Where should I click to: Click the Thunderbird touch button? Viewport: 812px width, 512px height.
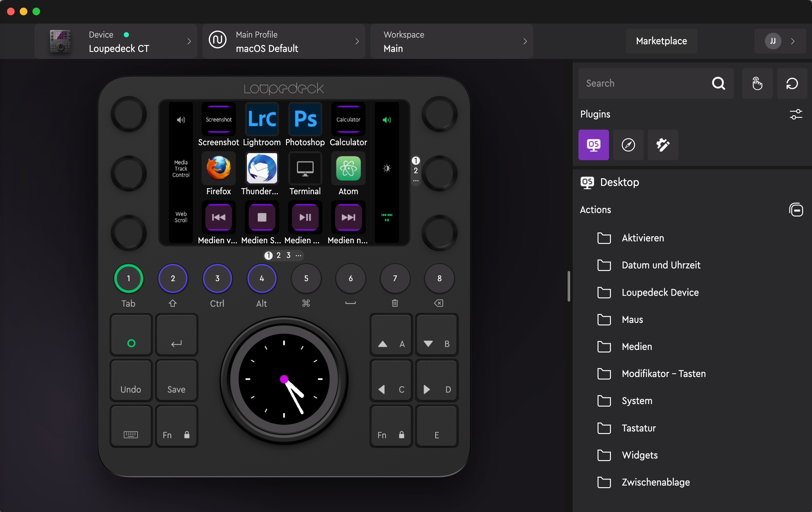coord(262,168)
